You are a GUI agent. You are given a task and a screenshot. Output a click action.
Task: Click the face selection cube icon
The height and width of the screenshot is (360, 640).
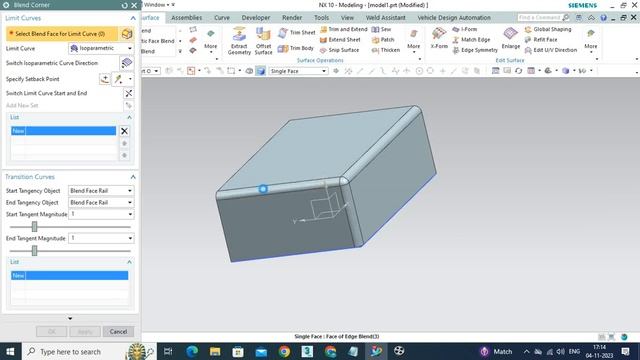[x=127, y=33]
